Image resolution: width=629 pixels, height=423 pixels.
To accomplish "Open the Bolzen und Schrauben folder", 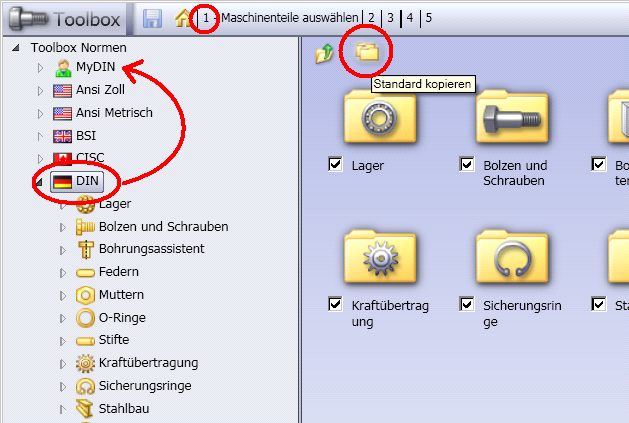I will tap(512, 117).
